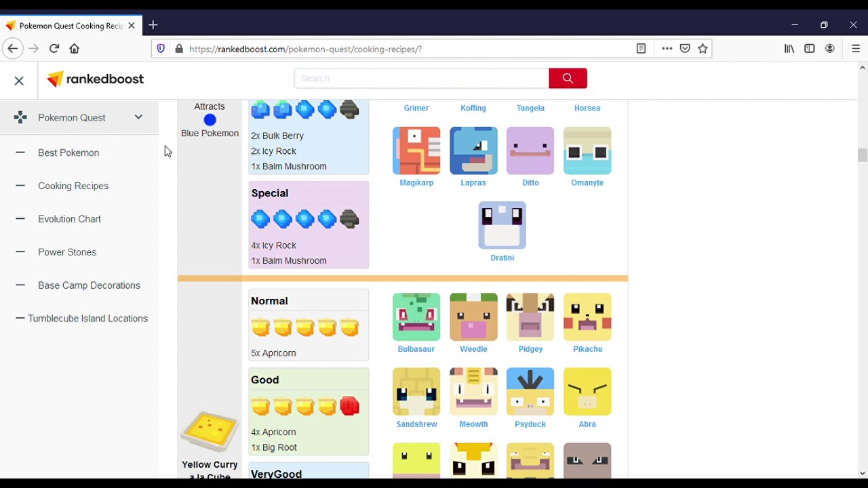Collapse the Pokemon Quest menu chevron
Screen dimensions: 868x488
(x=138, y=117)
